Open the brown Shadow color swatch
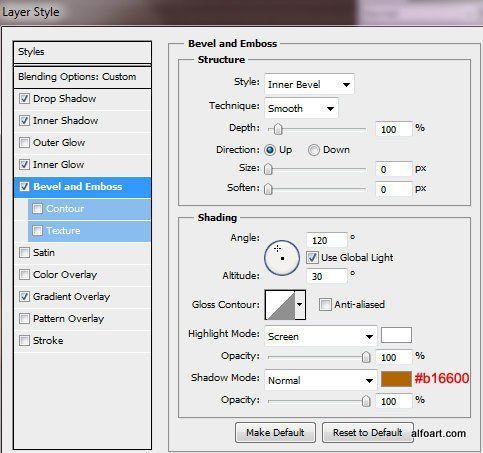This screenshot has height=453, width=483. (x=396, y=379)
